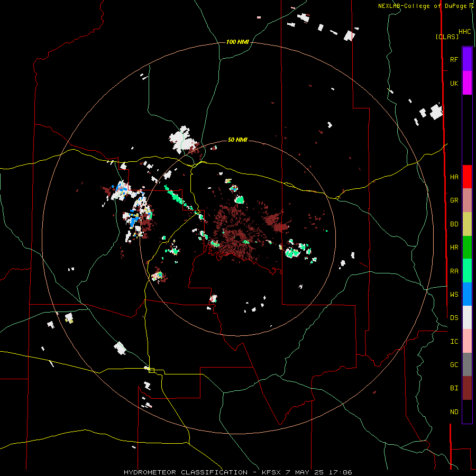The width and height of the screenshot is (476, 476).
Task: Click the 'NEXLAB-College of DuPage' header text
Action: 423,6
